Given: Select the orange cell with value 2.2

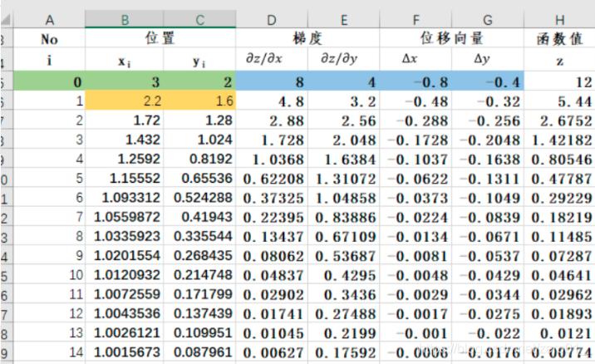Looking at the screenshot, I should (x=124, y=101).
